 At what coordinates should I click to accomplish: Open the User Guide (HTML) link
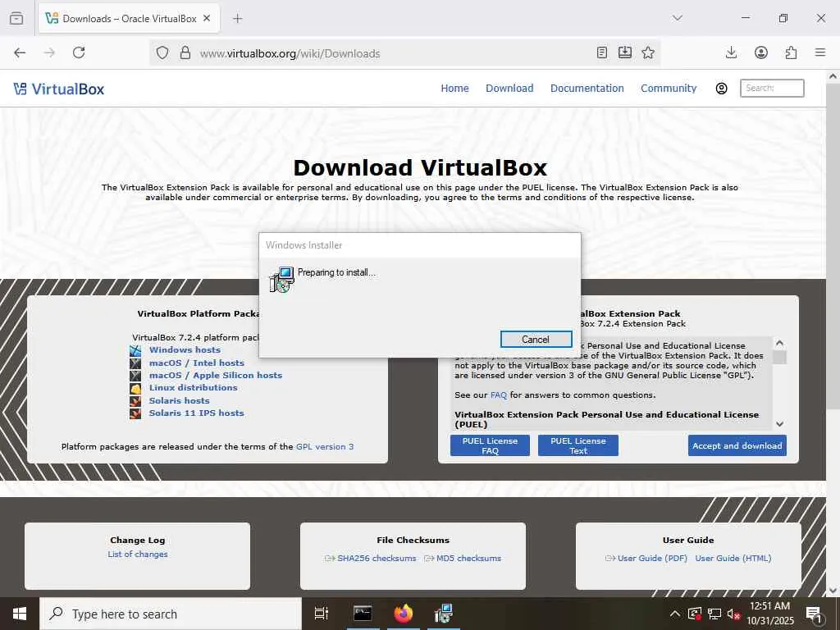[x=733, y=558]
